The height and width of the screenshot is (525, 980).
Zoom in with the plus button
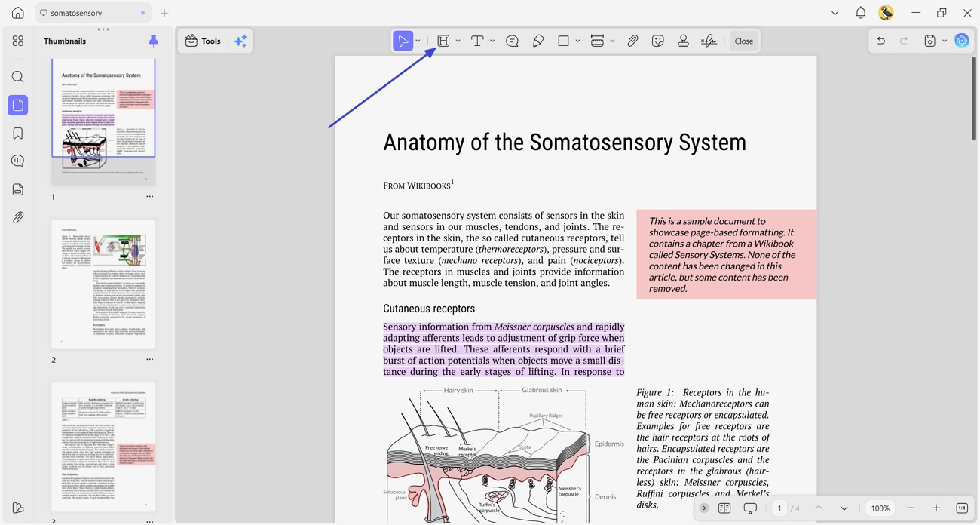(x=936, y=508)
